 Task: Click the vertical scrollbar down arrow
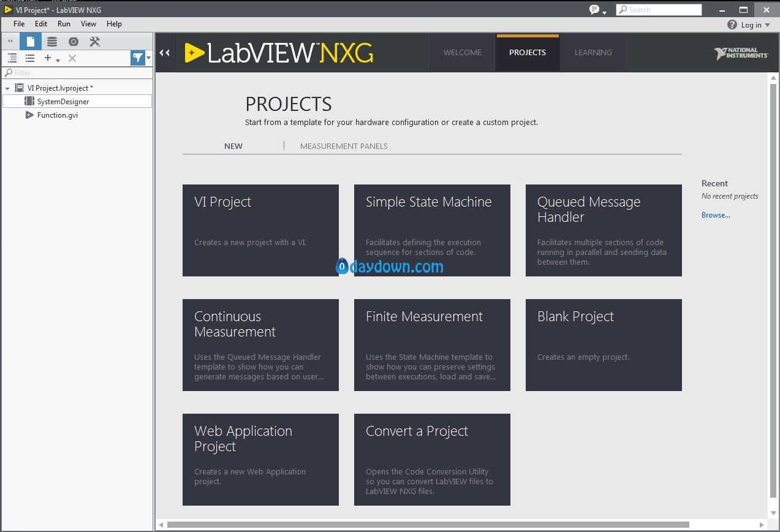click(773, 514)
